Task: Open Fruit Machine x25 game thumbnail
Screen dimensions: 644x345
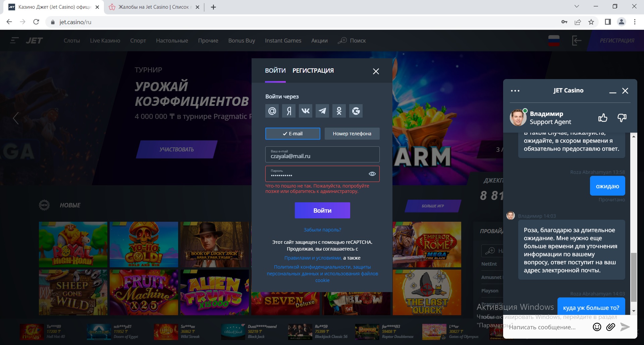Action: [144, 292]
